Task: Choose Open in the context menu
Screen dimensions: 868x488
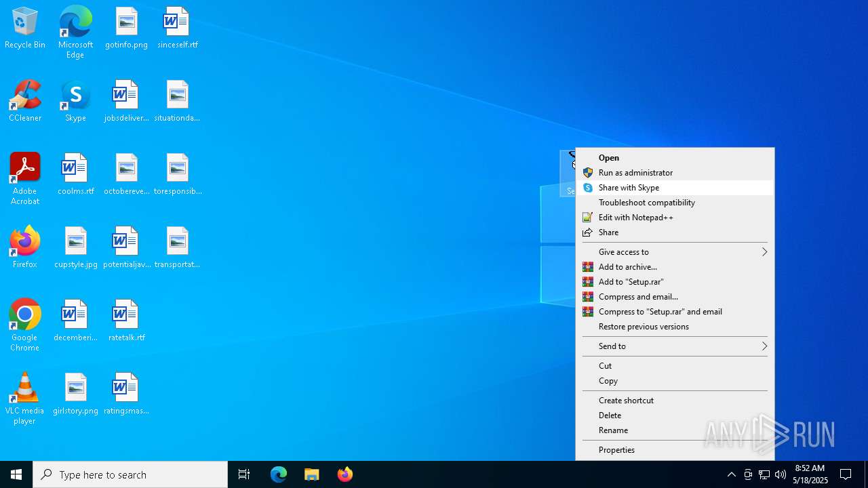Action: pyautogui.click(x=675, y=158)
